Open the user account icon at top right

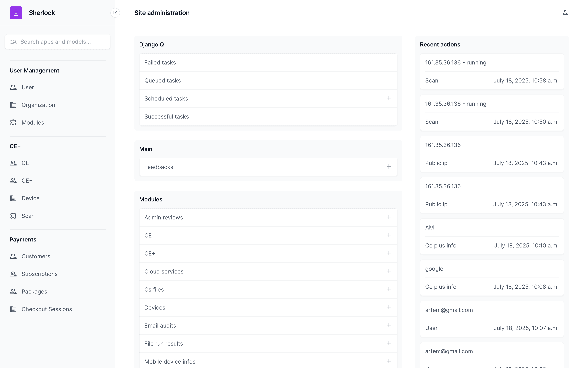tap(565, 12)
